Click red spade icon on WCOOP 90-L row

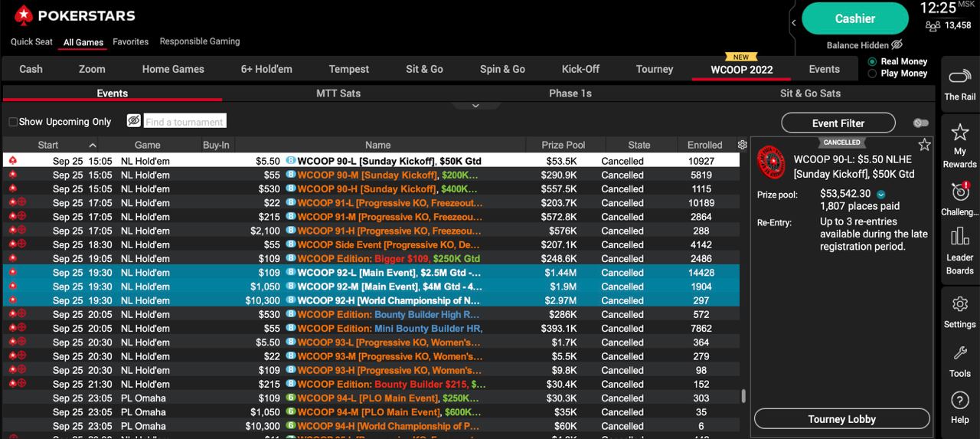click(13, 161)
